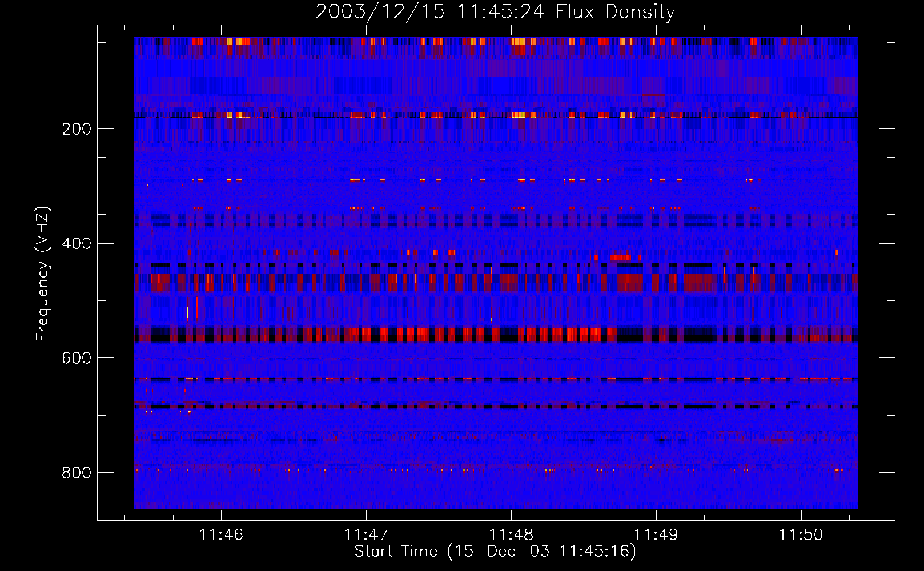924x571 pixels.
Task: Click the 11:50 time tick label
Action: [801, 534]
